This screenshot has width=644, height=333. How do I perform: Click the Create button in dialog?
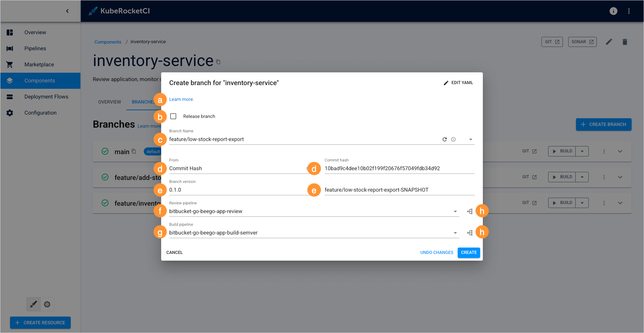point(468,253)
